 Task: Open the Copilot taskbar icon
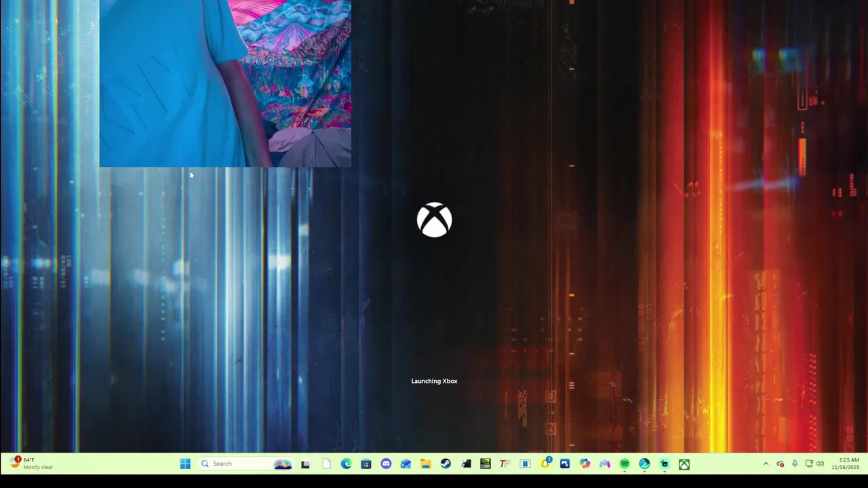tap(585, 464)
